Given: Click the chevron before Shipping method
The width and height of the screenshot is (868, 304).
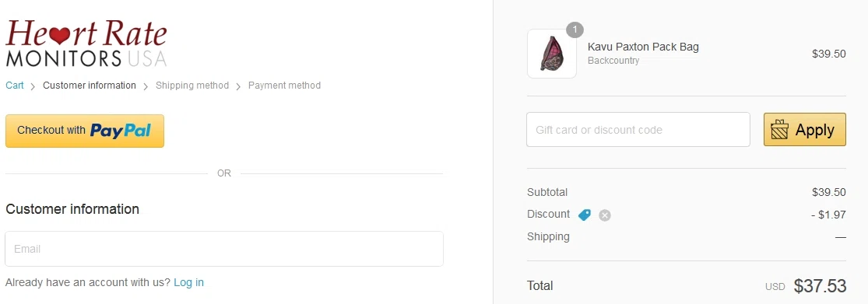Looking at the screenshot, I should pos(146,86).
